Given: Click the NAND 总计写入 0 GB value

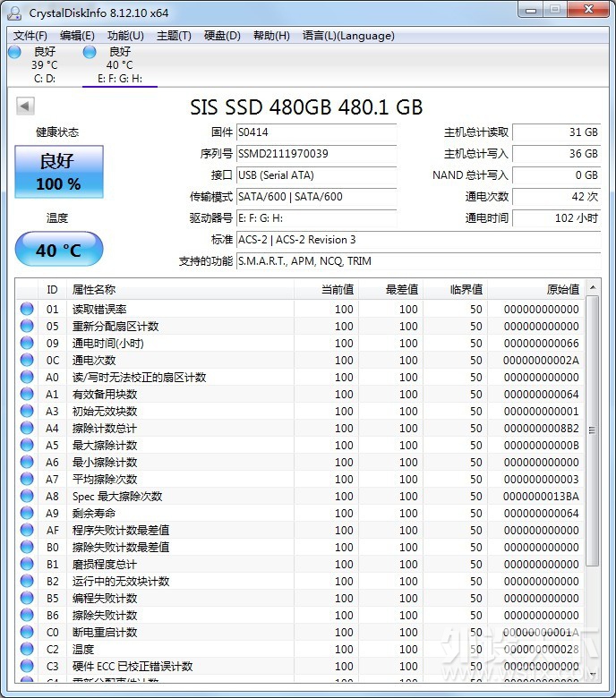Looking at the screenshot, I should coord(556,174).
